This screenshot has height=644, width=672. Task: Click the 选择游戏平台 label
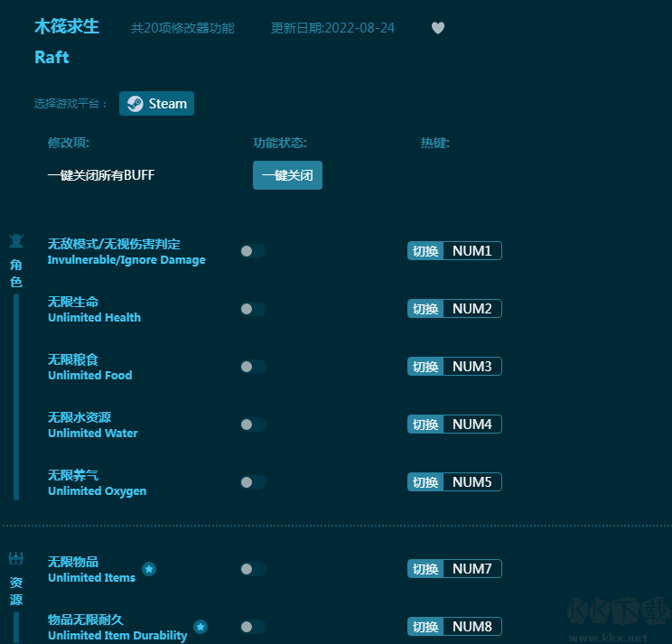(x=70, y=104)
